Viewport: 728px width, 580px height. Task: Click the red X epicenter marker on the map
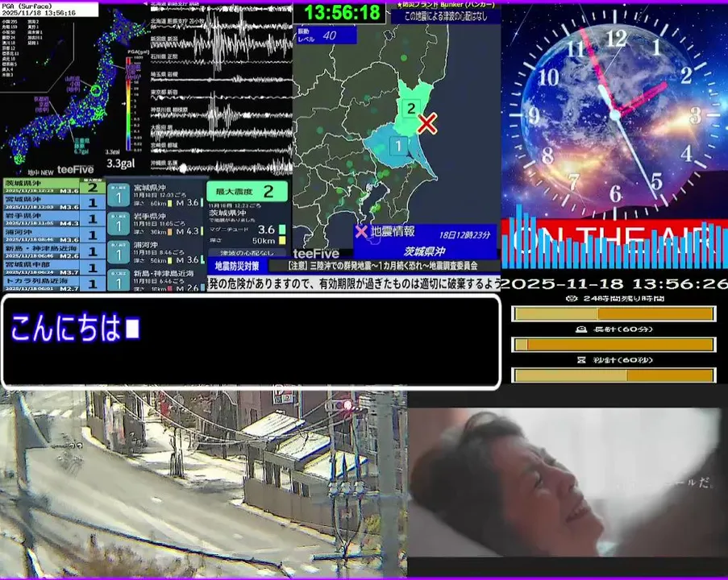[x=427, y=124]
